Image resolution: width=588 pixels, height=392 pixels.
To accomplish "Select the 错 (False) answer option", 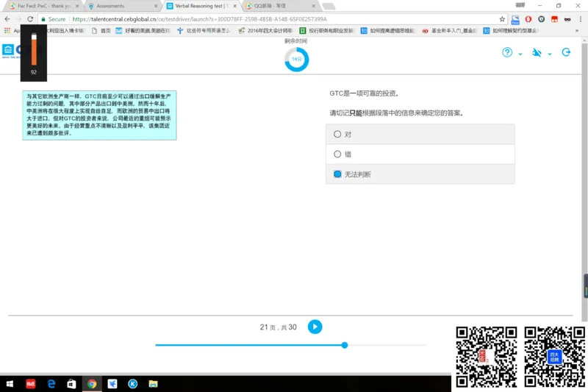I will pos(420,154).
